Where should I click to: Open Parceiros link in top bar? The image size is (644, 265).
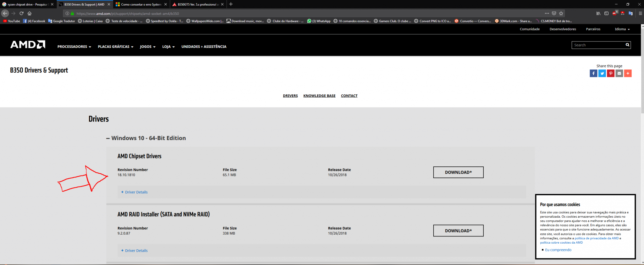pos(593,29)
